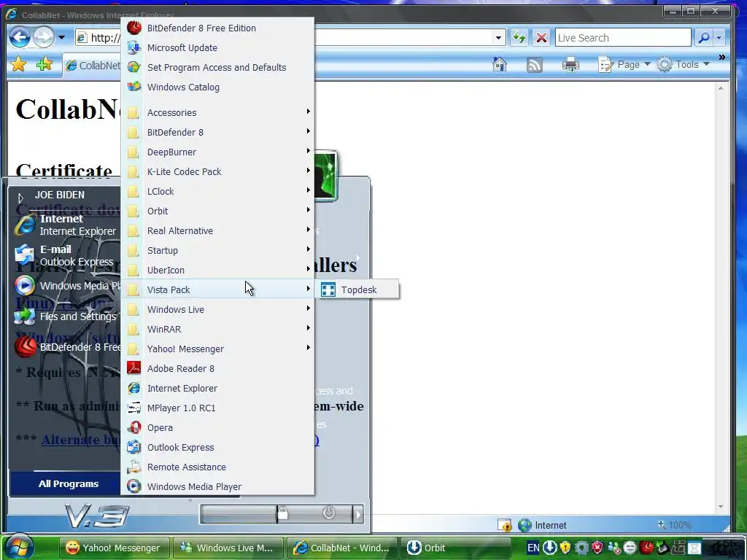Click the IE Stop button
Screen dimensions: 747x560
[541, 38]
